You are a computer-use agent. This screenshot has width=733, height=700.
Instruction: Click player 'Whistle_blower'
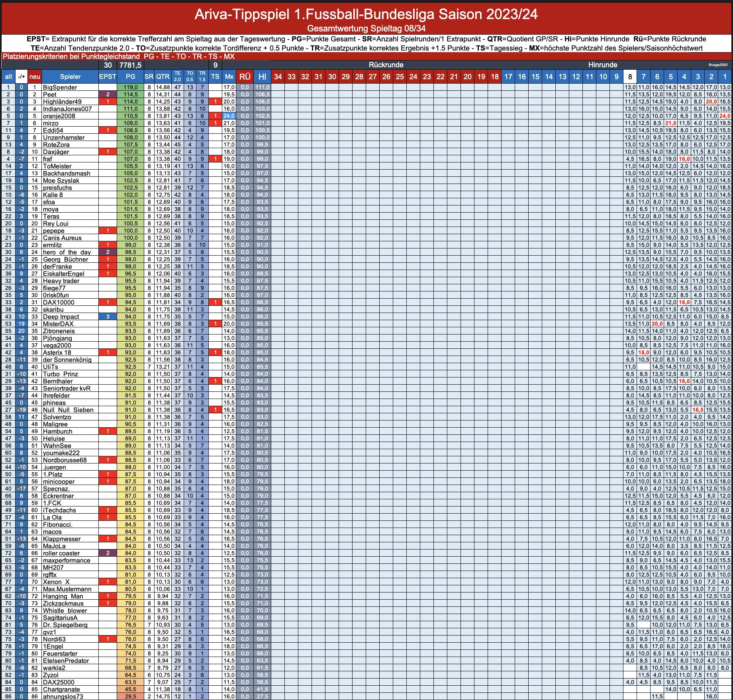click(65, 610)
